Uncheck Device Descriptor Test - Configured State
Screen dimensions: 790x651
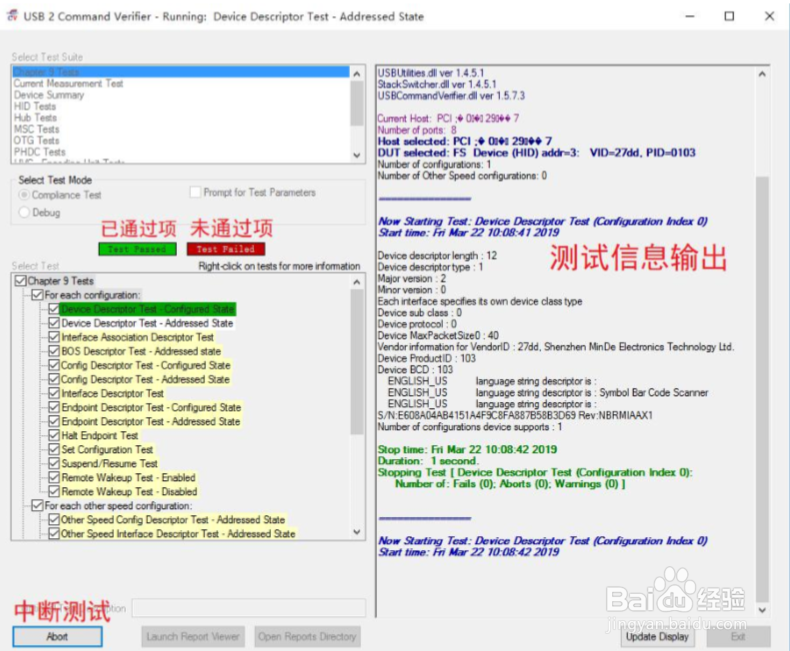click(54, 309)
